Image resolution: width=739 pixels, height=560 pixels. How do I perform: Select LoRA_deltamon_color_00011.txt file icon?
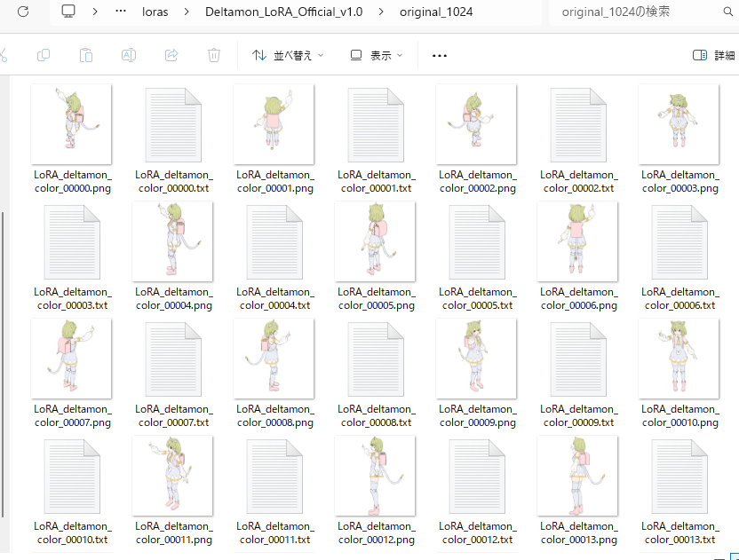coord(274,477)
